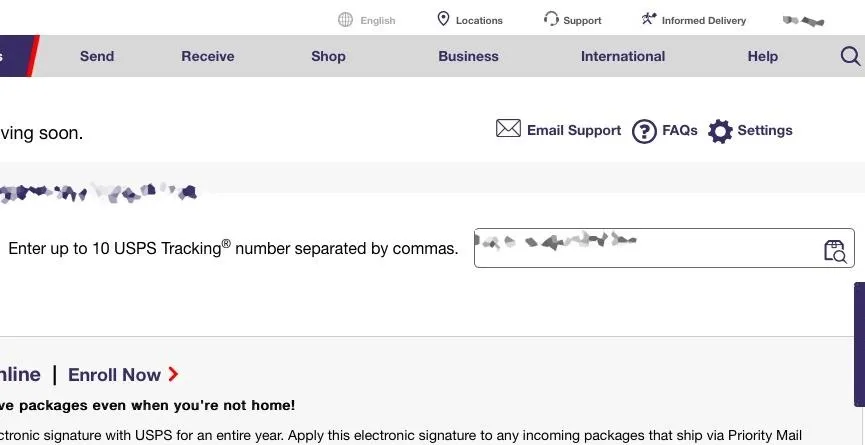Click the Locations pin icon

click(443, 19)
